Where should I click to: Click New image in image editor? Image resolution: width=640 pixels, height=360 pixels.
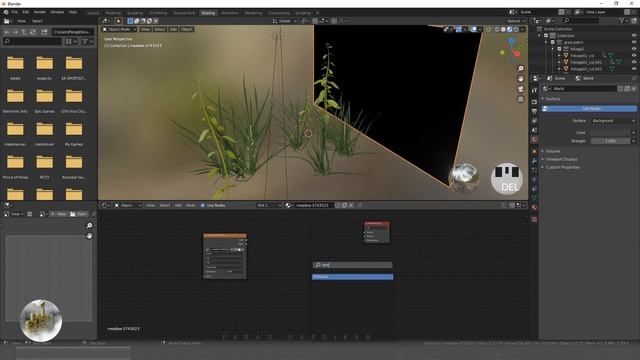[x=59, y=214]
